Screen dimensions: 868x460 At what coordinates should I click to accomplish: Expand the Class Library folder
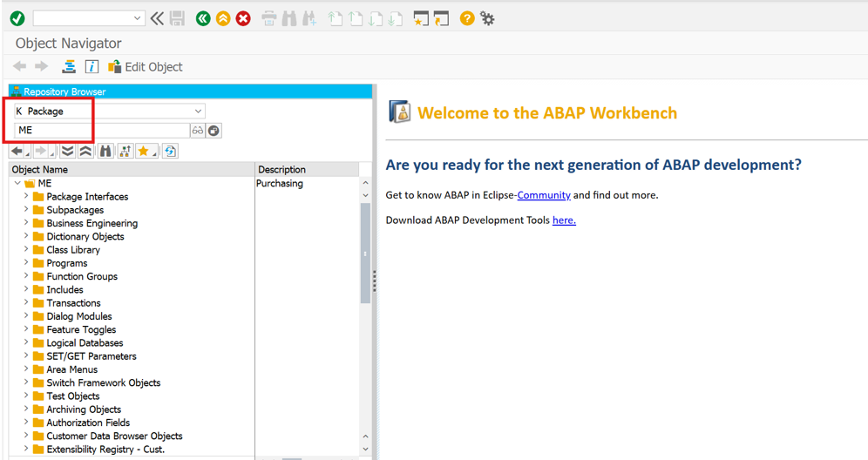coord(26,249)
